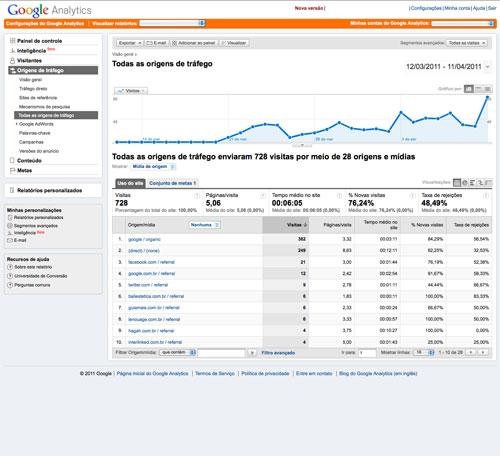Select the comparison visualization icon
500x456 pixels.
(x=480, y=183)
